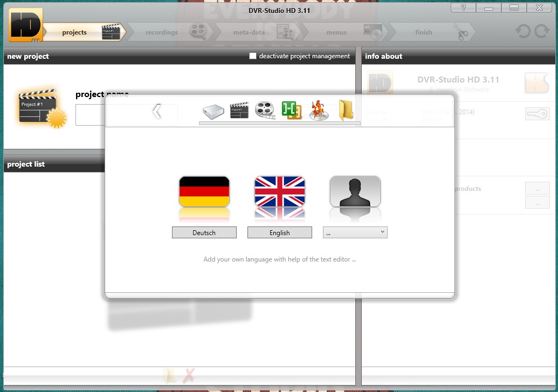The height and width of the screenshot is (392, 558).
Task: Choose the British flag image
Action: pyautogui.click(x=280, y=192)
